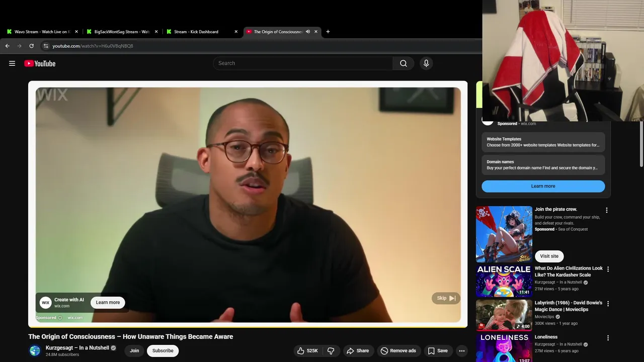Skip the Wix ad

click(x=446, y=298)
